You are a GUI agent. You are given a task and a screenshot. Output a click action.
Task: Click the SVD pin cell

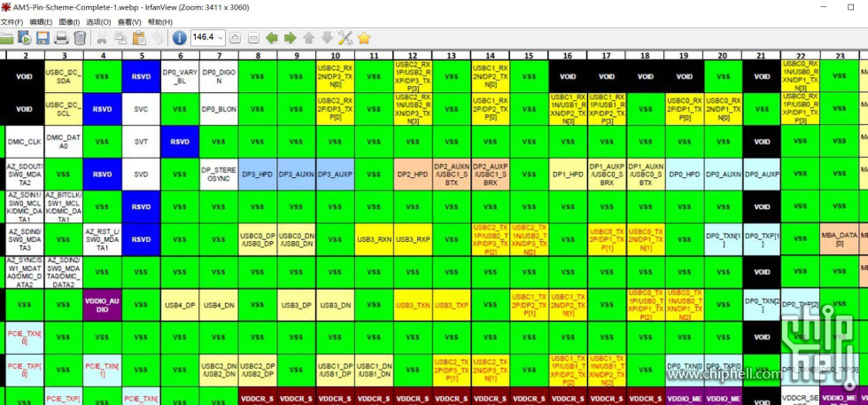point(141,174)
